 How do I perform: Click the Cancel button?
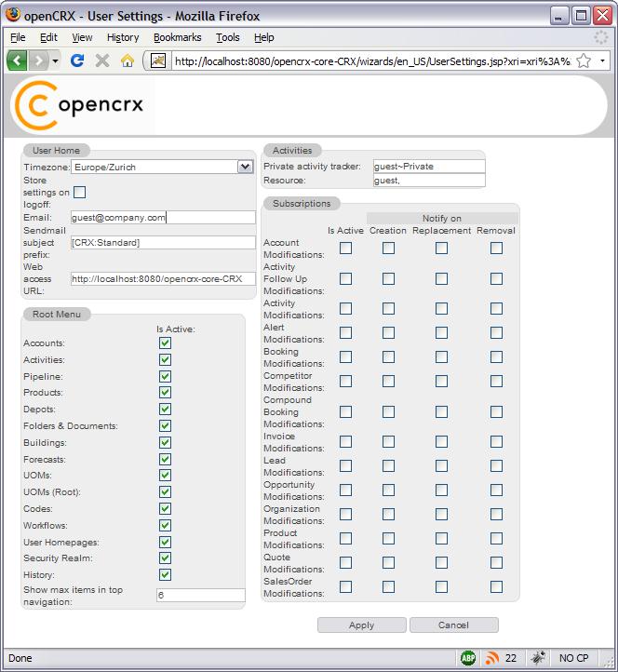point(454,625)
